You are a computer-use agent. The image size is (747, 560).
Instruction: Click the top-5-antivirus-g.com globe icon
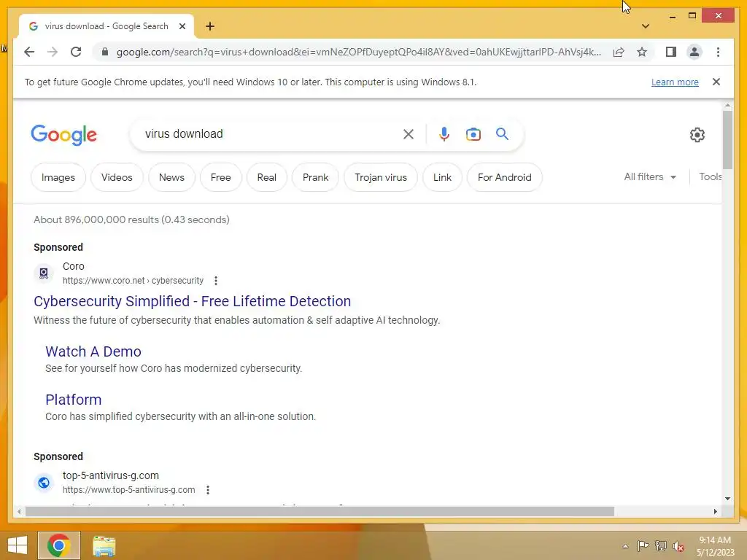click(x=43, y=483)
